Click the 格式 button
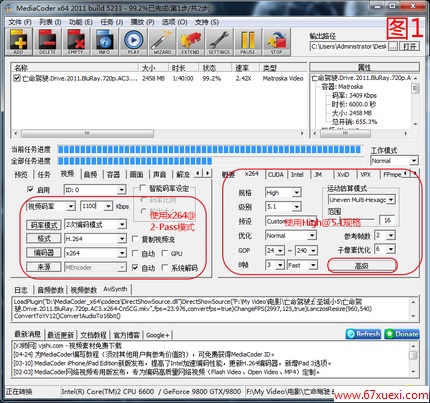Viewport: 430px width, 403px height. click(44, 239)
